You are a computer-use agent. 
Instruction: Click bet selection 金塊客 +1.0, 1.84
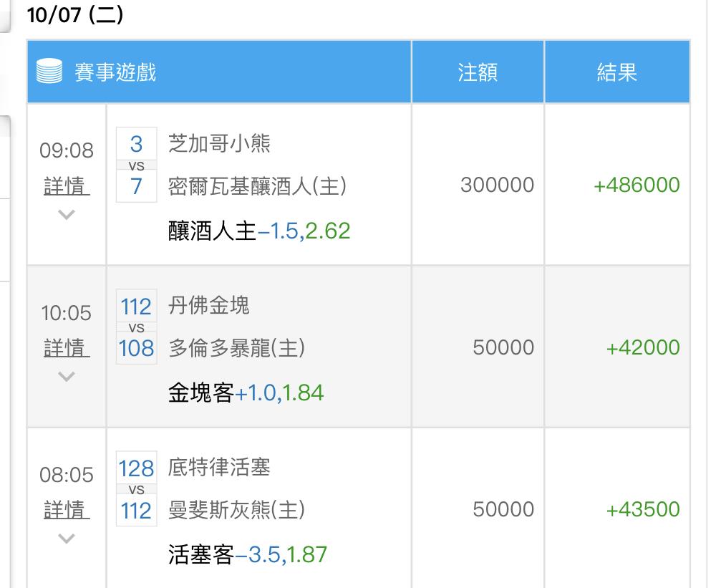click(246, 392)
